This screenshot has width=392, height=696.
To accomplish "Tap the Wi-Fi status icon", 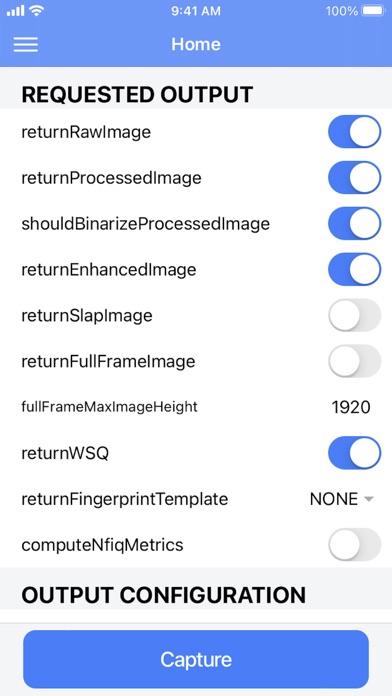I will pyautogui.click(x=36, y=11).
